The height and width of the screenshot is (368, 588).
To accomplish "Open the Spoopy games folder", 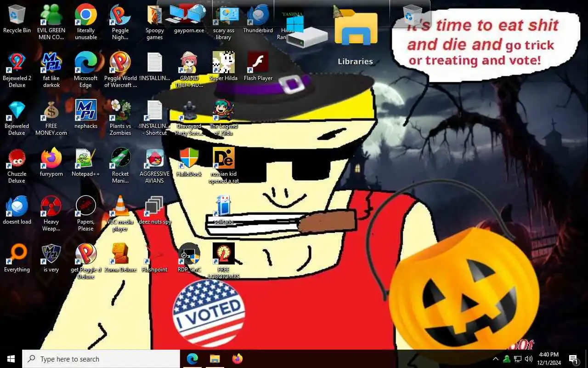I will pyautogui.click(x=155, y=22).
